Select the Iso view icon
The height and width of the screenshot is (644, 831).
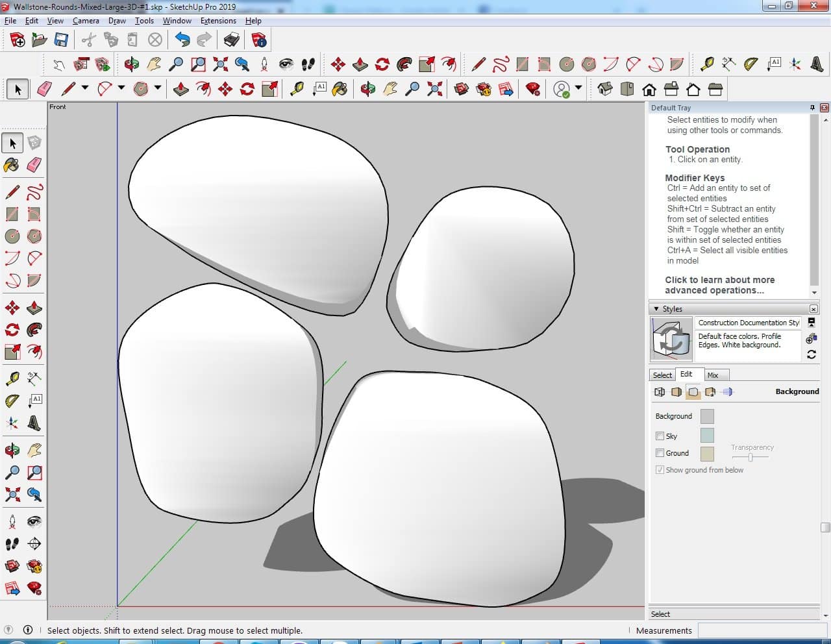[x=604, y=89]
